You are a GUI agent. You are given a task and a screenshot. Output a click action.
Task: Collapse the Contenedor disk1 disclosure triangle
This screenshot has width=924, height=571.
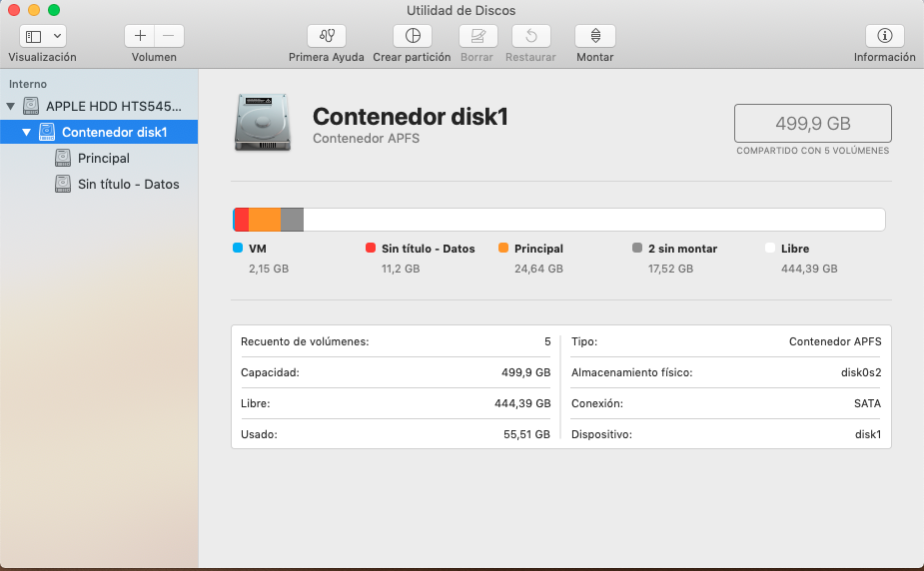(x=27, y=132)
